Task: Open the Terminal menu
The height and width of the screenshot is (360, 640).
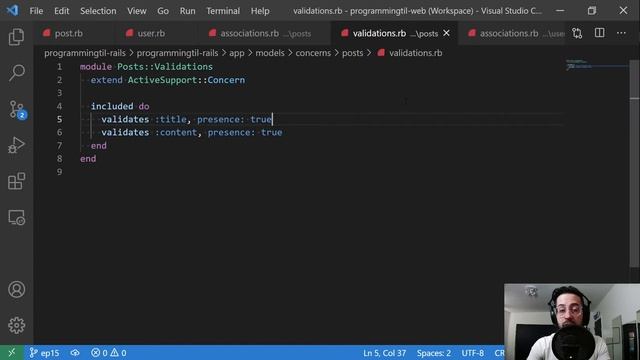Action: [223, 11]
